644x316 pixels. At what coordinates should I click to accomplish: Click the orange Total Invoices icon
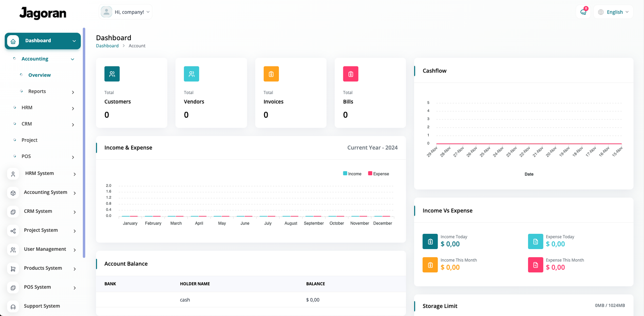271,74
